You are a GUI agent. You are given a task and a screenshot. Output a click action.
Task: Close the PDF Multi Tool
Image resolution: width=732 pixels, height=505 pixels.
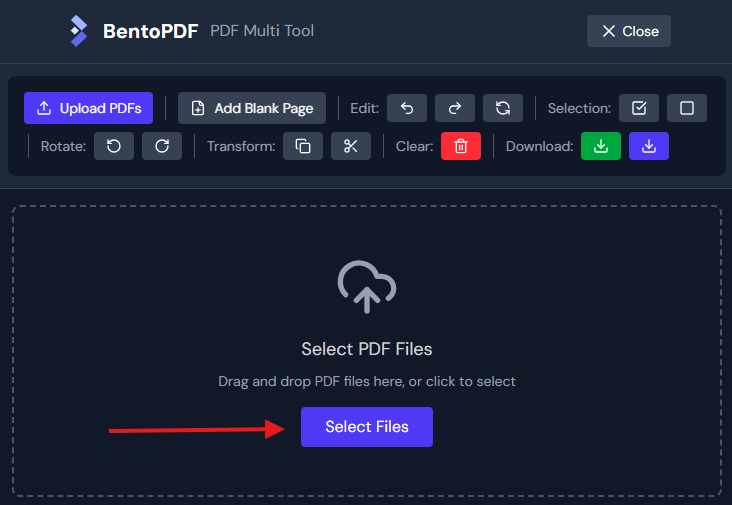click(x=629, y=31)
